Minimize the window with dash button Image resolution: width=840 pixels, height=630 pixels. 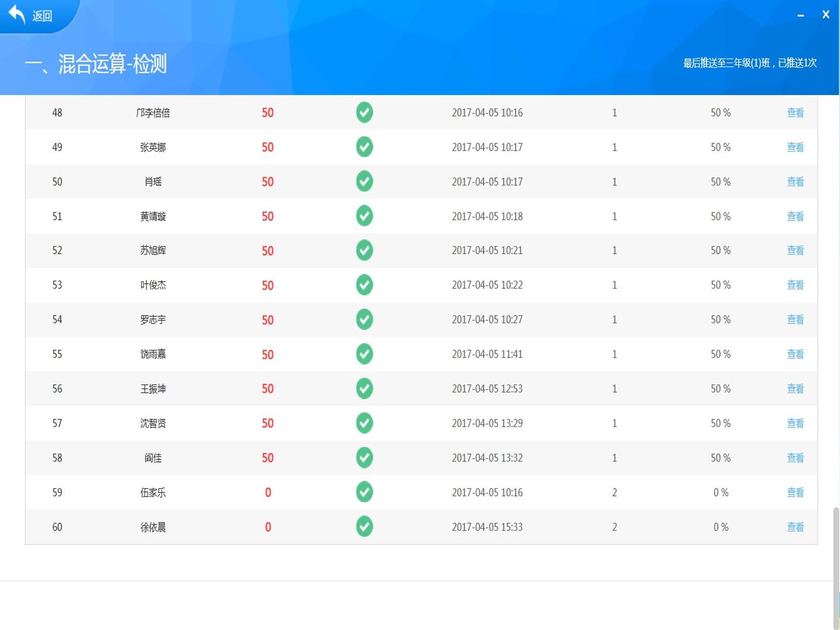(x=801, y=15)
